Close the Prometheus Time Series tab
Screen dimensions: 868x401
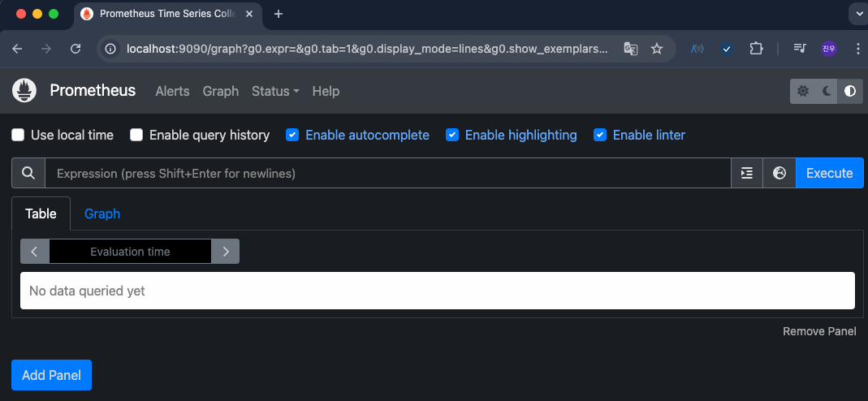pos(249,14)
